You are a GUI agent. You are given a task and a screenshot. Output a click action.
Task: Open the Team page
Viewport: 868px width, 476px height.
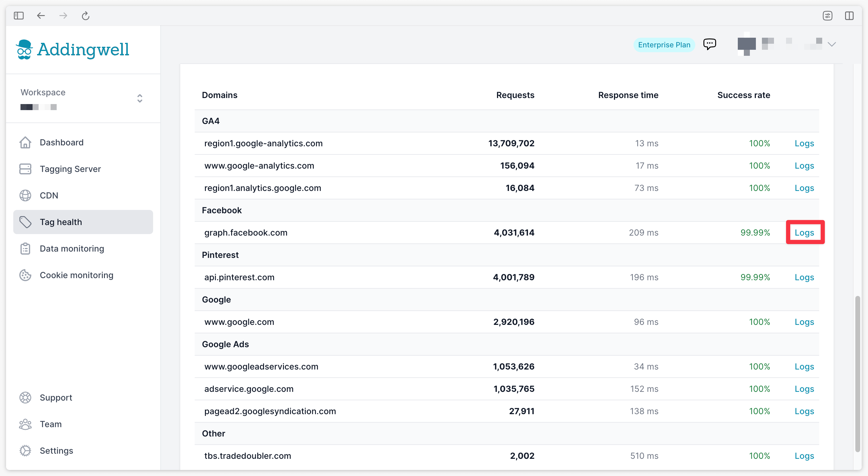[83, 424]
